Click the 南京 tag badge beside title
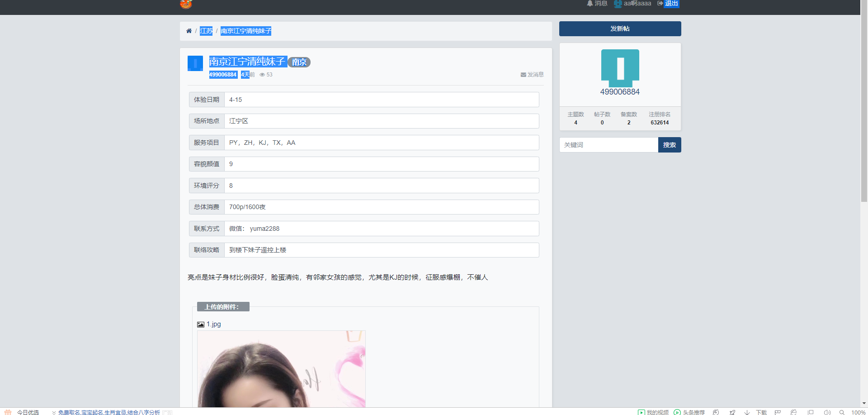 pyautogui.click(x=299, y=62)
